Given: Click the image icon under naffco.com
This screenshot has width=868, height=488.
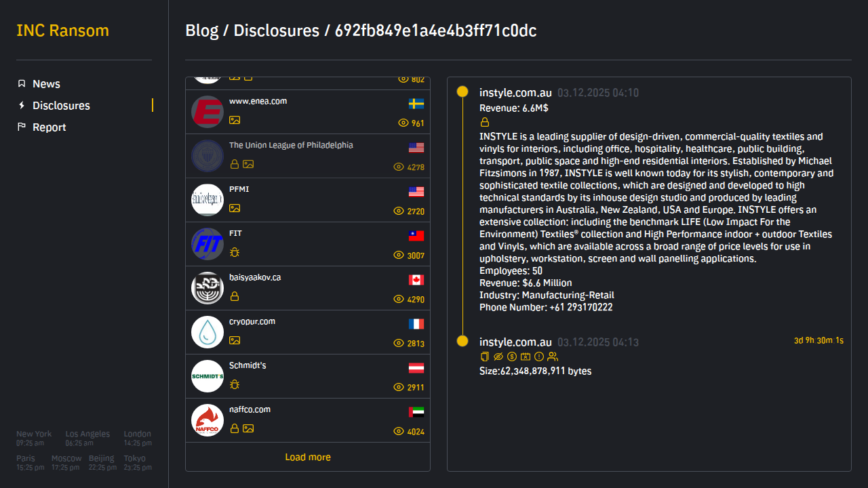Looking at the screenshot, I should pos(248,428).
